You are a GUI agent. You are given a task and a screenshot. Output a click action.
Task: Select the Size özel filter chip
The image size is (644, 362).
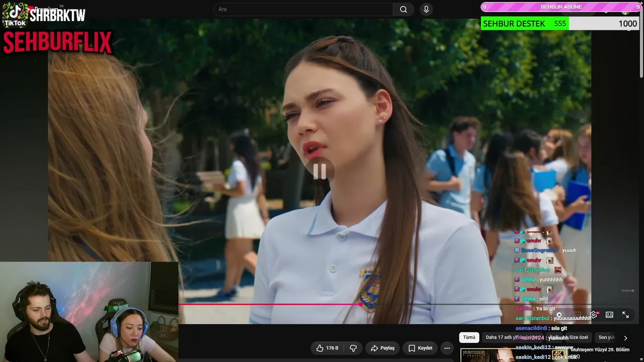tap(578, 337)
